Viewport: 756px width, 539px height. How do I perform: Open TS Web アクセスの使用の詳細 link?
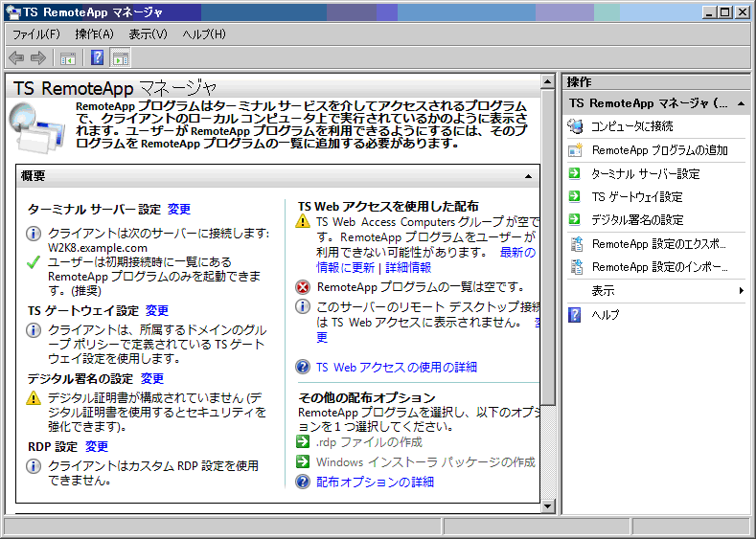point(397,367)
